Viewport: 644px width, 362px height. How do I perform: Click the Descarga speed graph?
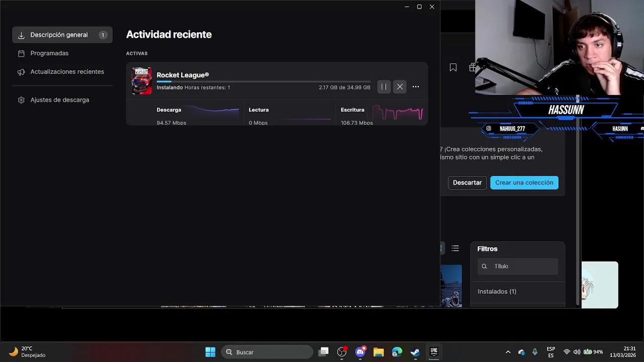click(212, 112)
